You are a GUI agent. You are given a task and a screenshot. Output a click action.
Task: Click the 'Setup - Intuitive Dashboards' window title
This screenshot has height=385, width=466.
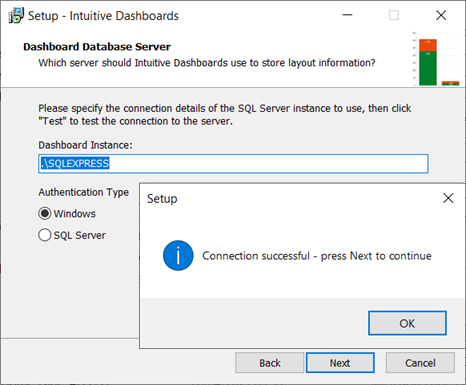[x=103, y=16]
